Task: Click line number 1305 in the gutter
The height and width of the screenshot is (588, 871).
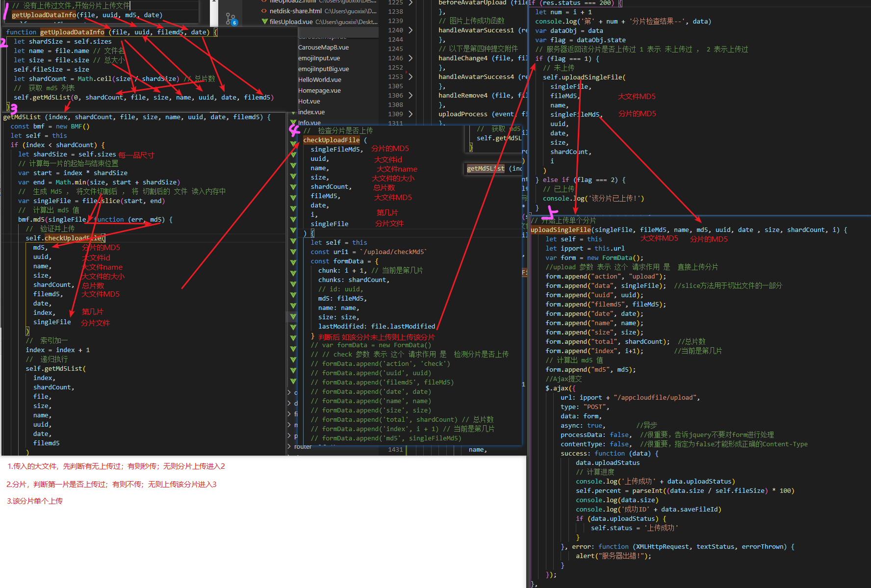Action: click(395, 86)
